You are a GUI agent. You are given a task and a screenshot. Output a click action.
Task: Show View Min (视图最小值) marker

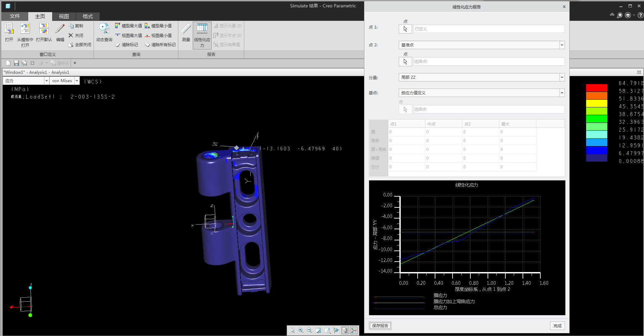click(158, 35)
